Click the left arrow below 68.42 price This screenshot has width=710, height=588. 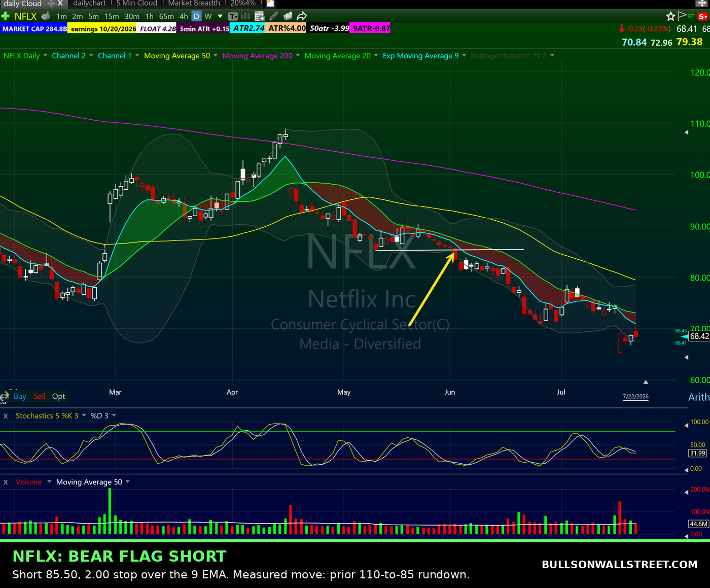[x=687, y=357]
